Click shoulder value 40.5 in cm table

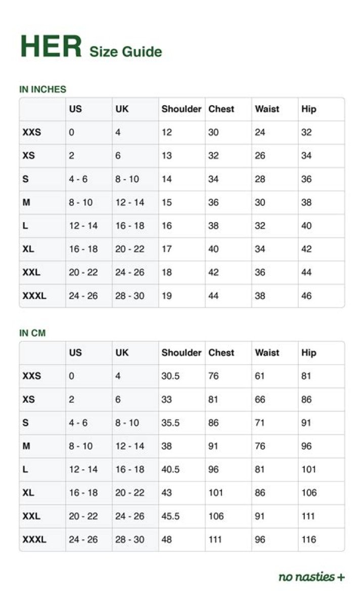pos(170,469)
